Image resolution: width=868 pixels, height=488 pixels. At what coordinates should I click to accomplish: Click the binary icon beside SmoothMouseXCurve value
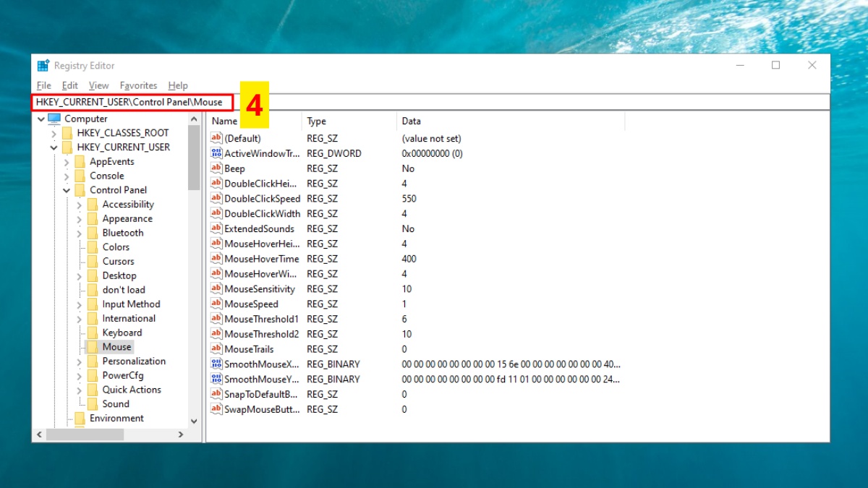point(216,364)
